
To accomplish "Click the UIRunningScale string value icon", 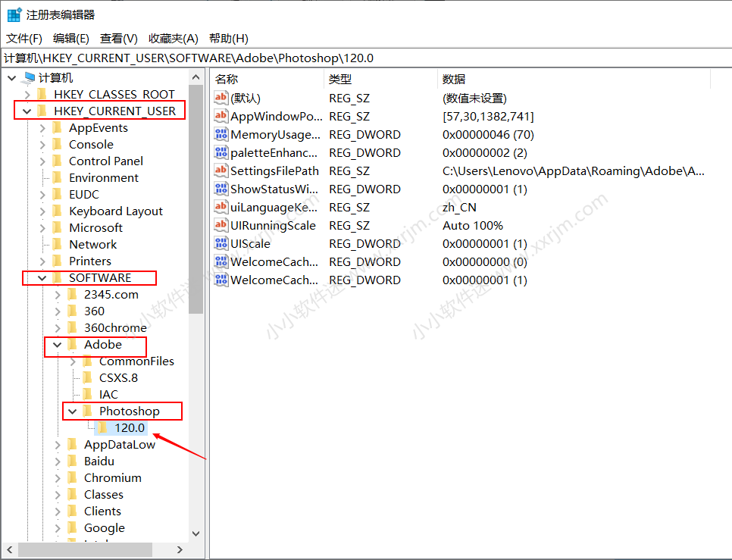I will (x=221, y=225).
